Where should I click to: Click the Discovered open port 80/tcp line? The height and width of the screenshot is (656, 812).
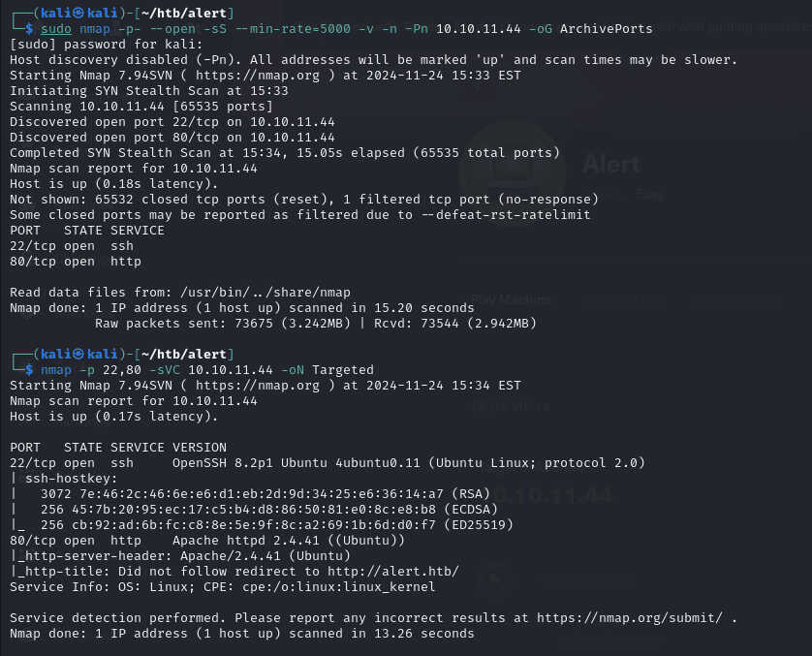pyautogui.click(x=172, y=138)
